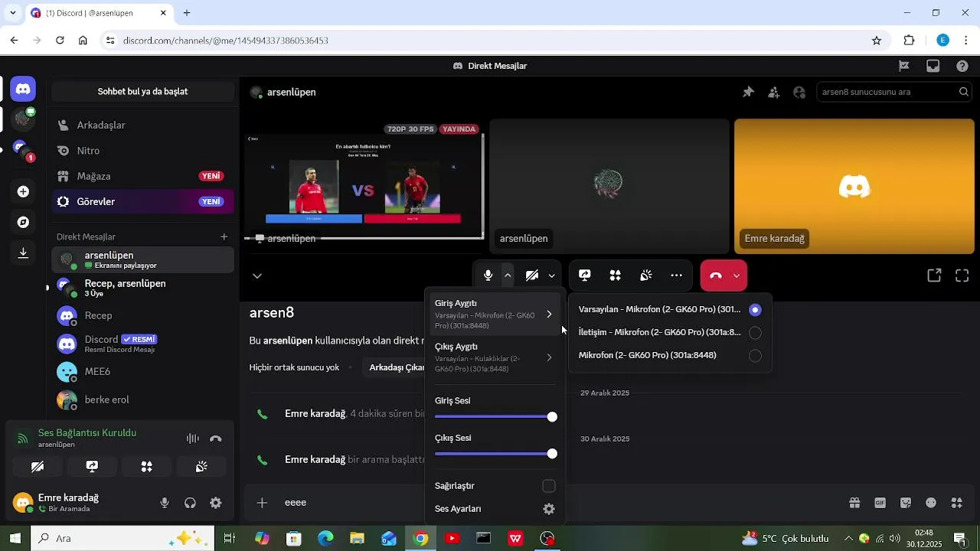The image size is (980, 551).
Task: Mute microphone in bottom user panel
Action: pyautogui.click(x=165, y=503)
